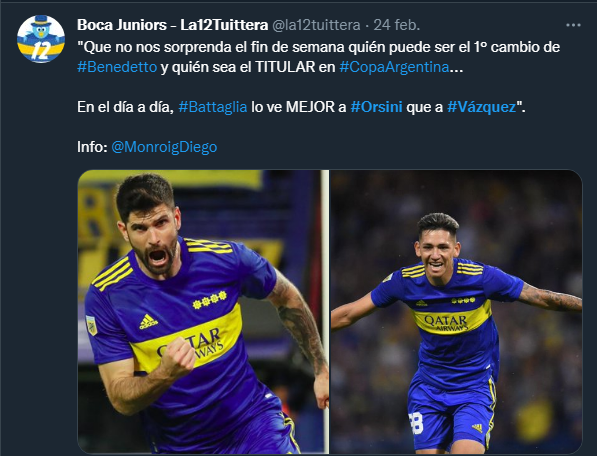Open the tweet's three-dot more menu
Image resolution: width=597 pixels, height=456 pixels.
(573, 25)
